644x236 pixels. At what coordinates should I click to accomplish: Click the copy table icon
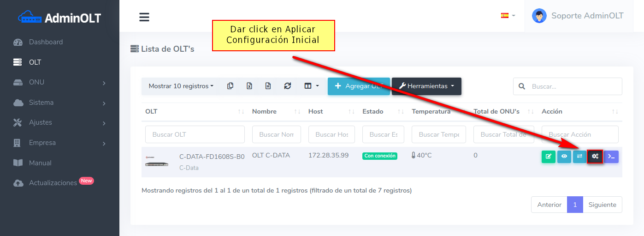pyautogui.click(x=230, y=86)
